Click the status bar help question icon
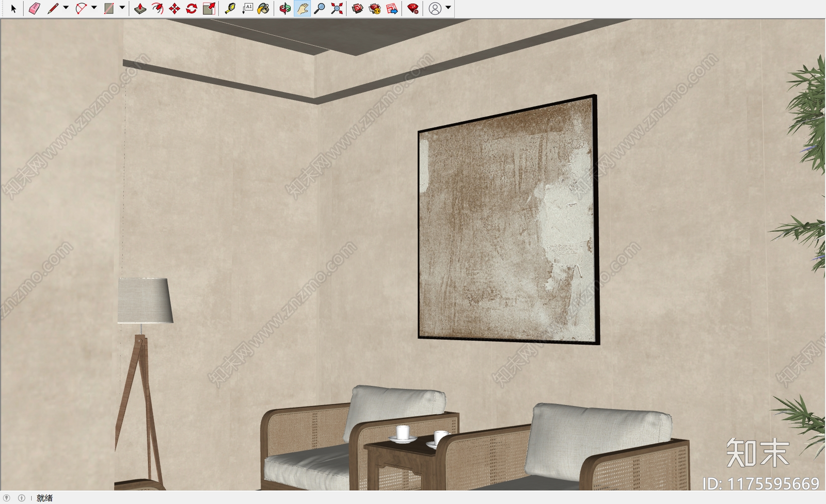Viewport: 826px width, 504px height. click(7, 498)
